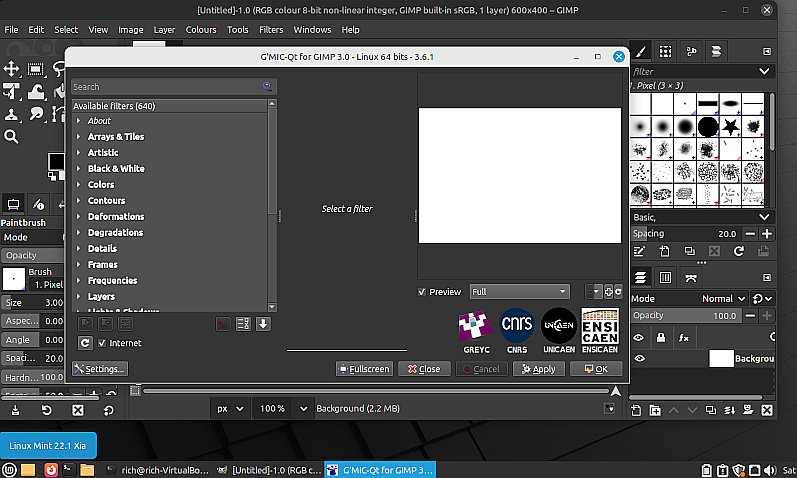This screenshot has height=478, width=797.
Task: Select the Details category row
Action: point(169,249)
